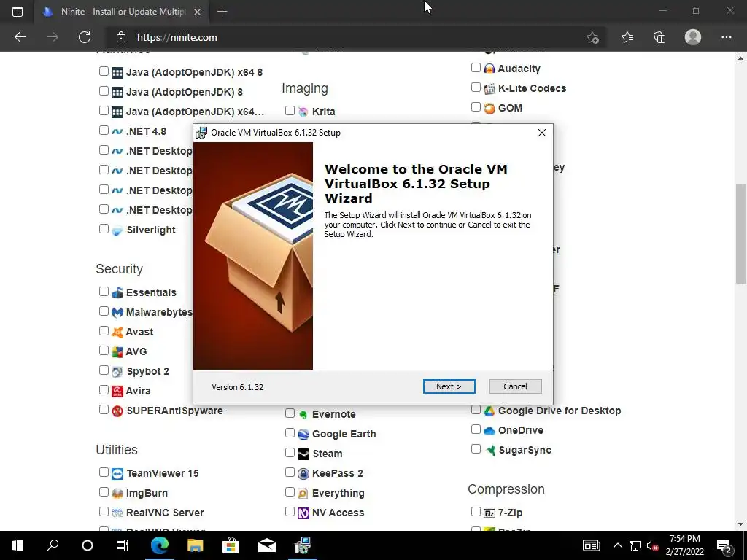Click the scrollbar down arrow
The width and height of the screenshot is (747, 560).
740,524
